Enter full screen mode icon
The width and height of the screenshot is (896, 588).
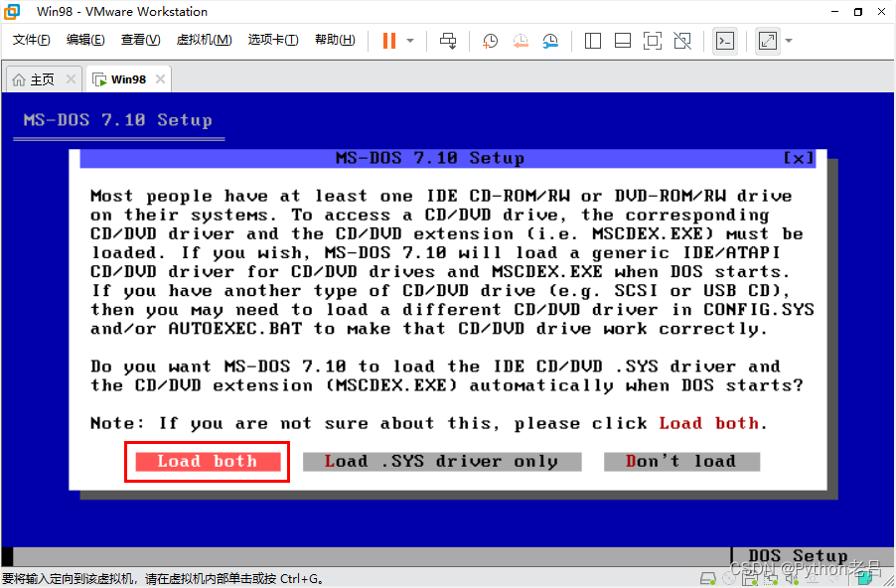pos(653,41)
